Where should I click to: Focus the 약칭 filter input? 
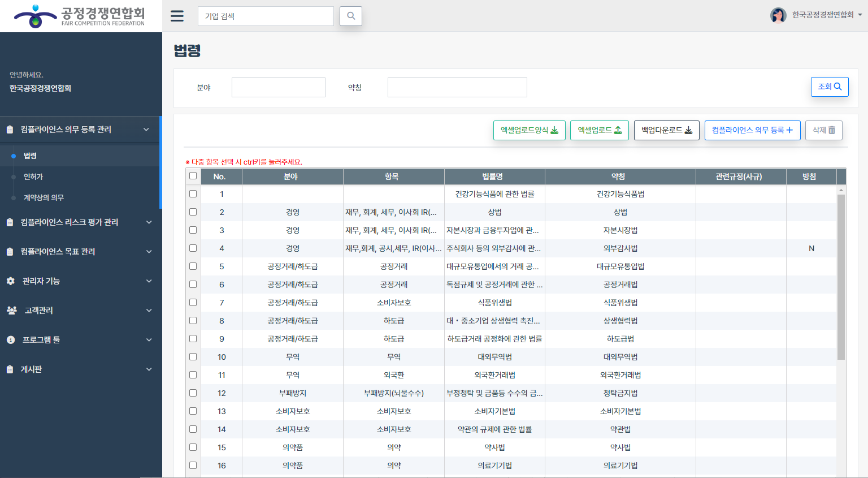(457, 87)
